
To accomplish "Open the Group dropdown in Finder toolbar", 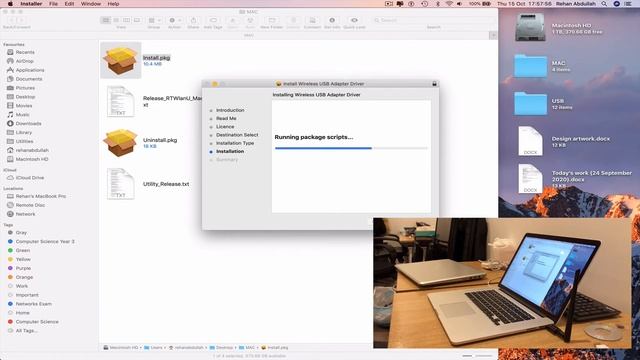I will coord(154,20).
